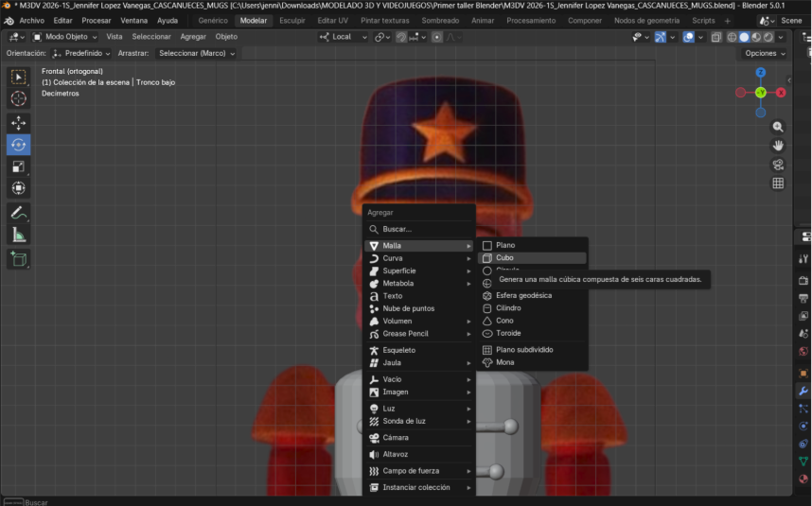This screenshot has height=506, width=812.
Task: Click the zoom magnifier viewport button
Action: tap(778, 127)
